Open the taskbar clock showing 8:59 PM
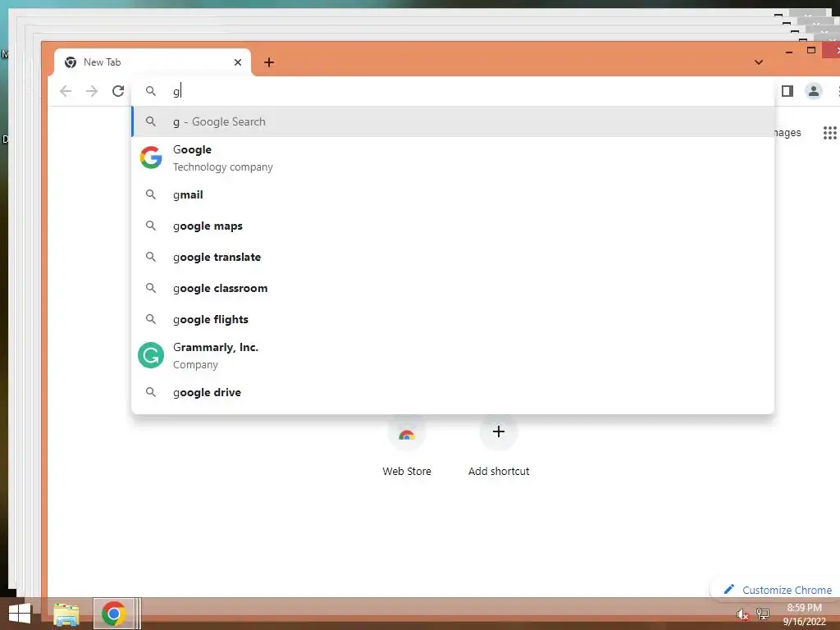Viewport: 840px width, 630px height. 805,614
